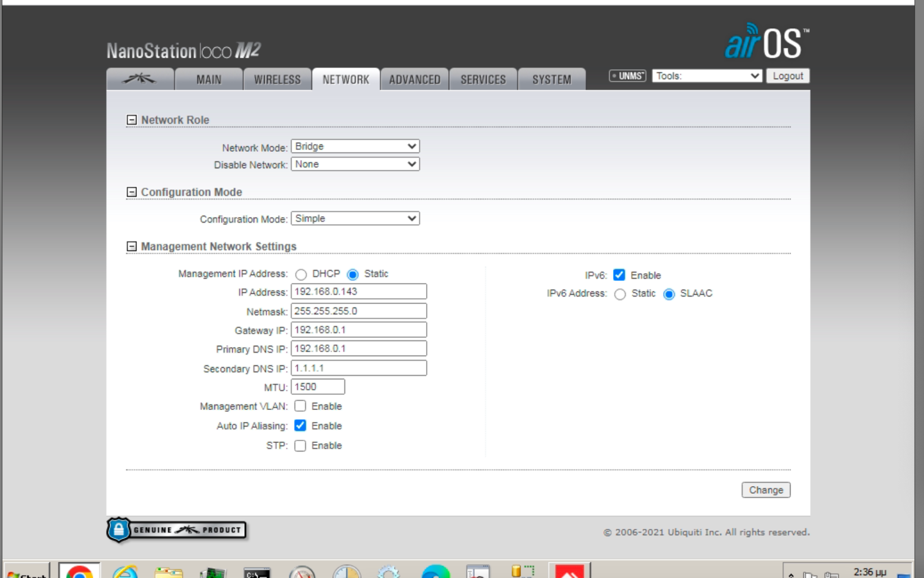This screenshot has width=924, height=578.
Task: Click the Secondary DNS IP field
Action: tap(359, 368)
